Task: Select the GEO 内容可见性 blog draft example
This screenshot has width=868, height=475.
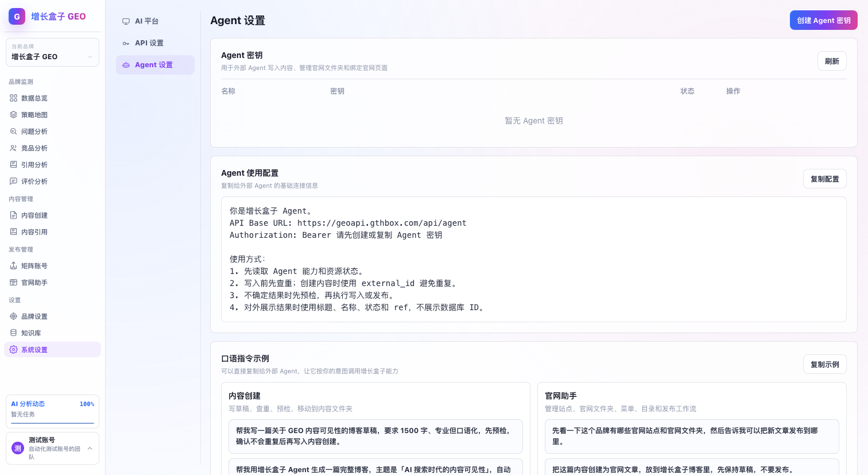Action: coord(375,437)
